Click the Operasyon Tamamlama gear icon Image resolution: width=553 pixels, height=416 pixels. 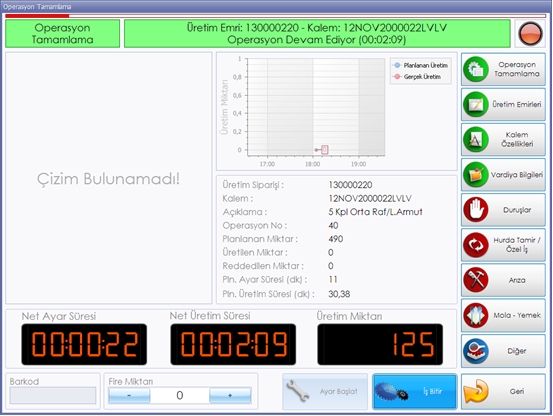[x=476, y=69]
